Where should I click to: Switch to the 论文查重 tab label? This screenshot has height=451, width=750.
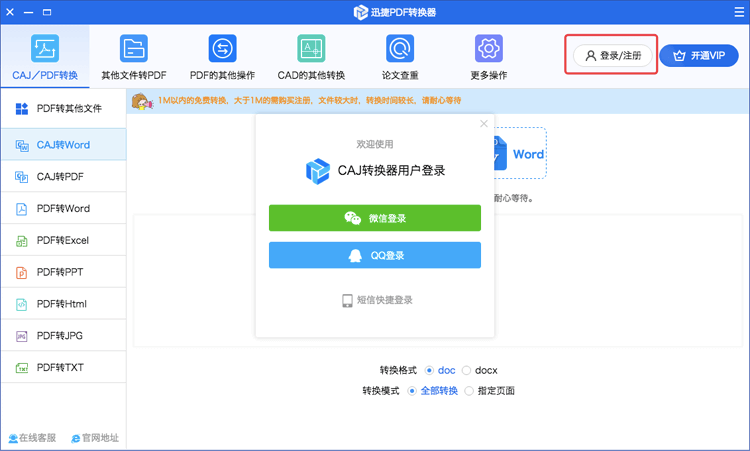pos(400,76)
